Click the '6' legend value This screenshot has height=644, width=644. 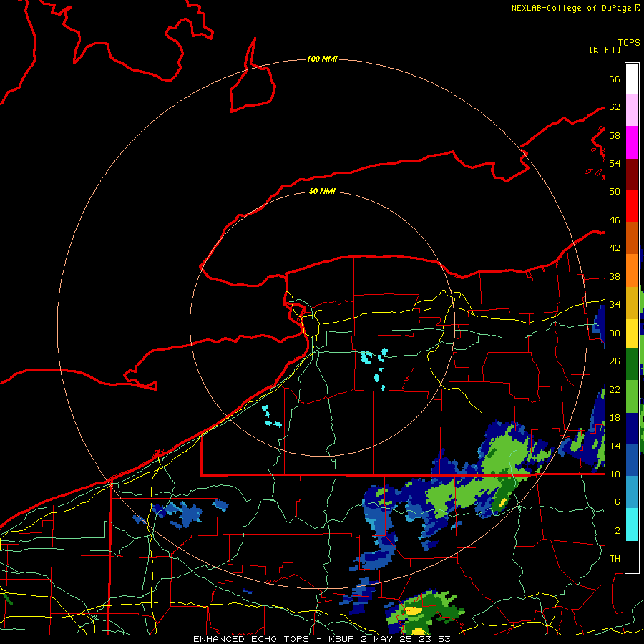[618, 502]
